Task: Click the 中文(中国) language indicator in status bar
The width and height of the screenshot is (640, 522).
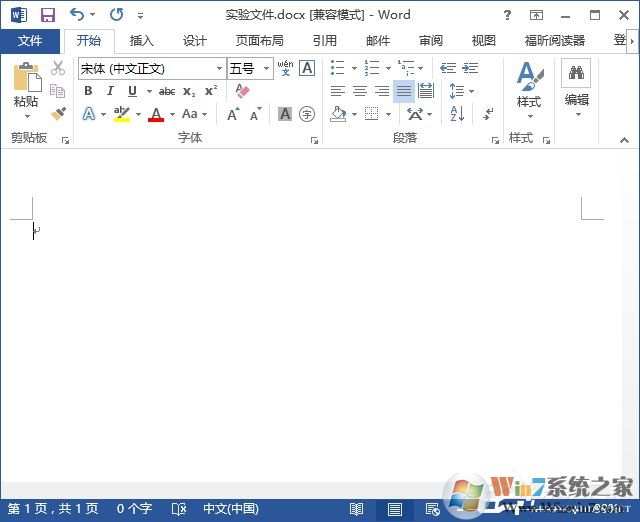Action: 230,509
